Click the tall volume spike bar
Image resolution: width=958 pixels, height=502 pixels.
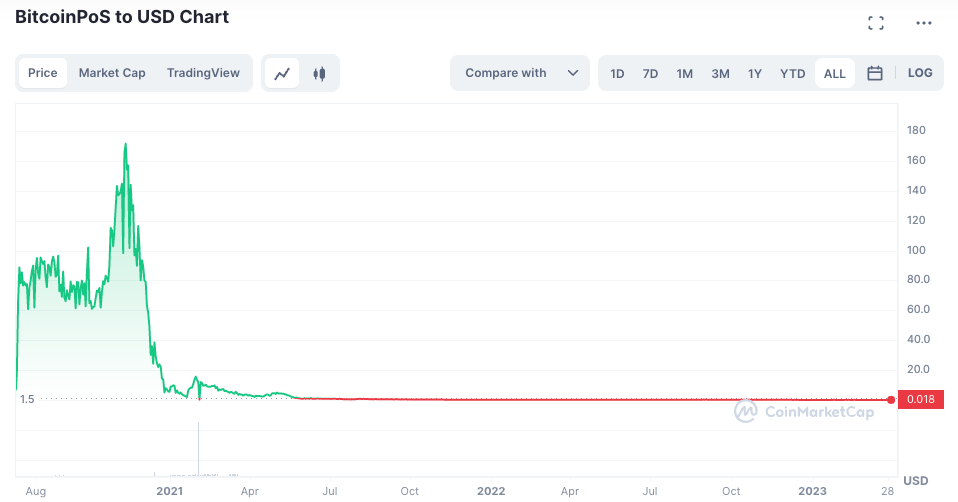click(199, 448)
